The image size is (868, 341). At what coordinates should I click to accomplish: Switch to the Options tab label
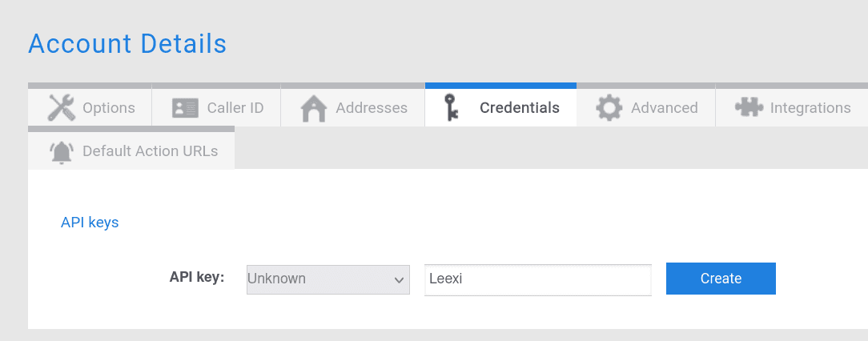click(109, 107)
